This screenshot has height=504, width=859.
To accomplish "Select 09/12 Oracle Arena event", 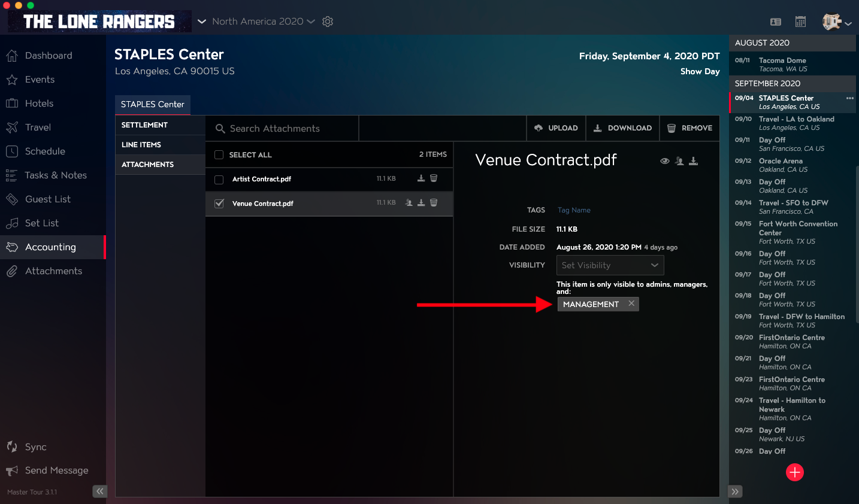I will point(792,165).
